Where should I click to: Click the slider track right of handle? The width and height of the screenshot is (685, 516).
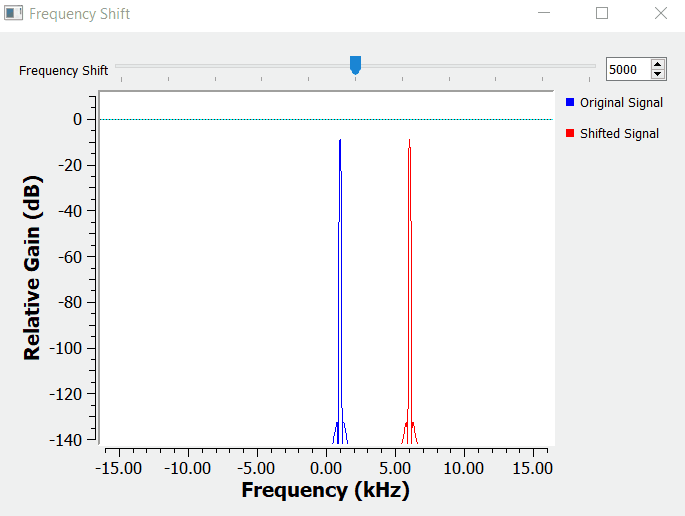click(x=480, y=66)
